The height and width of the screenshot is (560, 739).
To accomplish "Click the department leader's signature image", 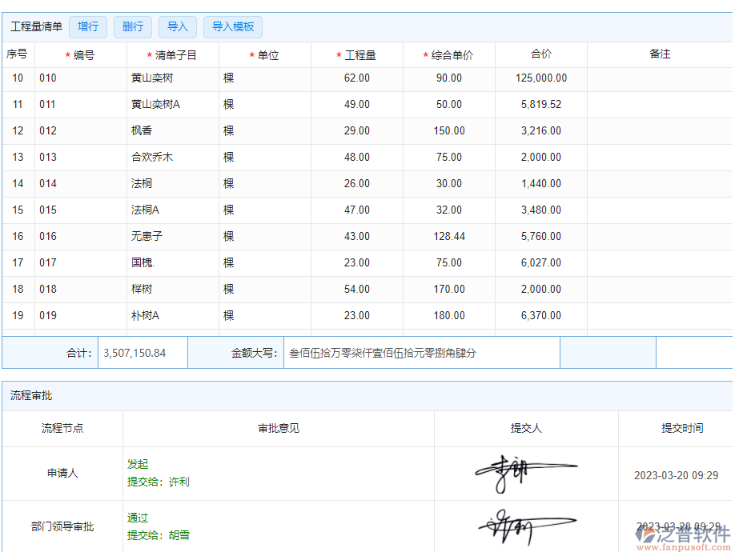I will click(525, 526).
